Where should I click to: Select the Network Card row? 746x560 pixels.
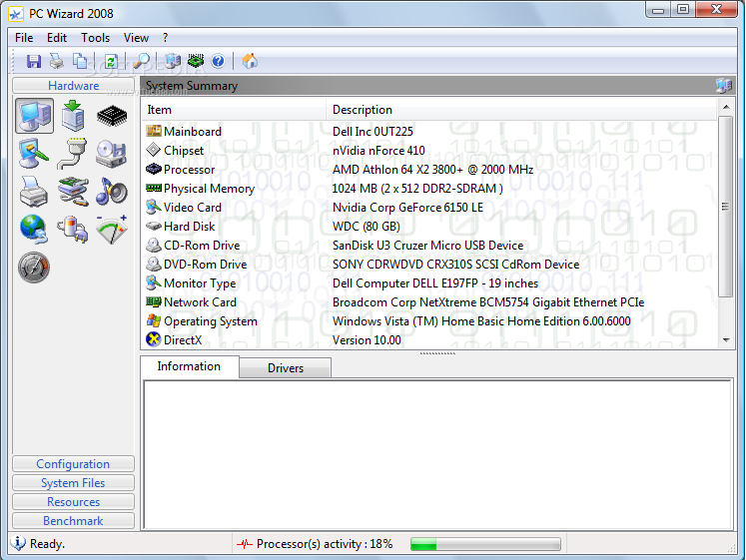428,302
